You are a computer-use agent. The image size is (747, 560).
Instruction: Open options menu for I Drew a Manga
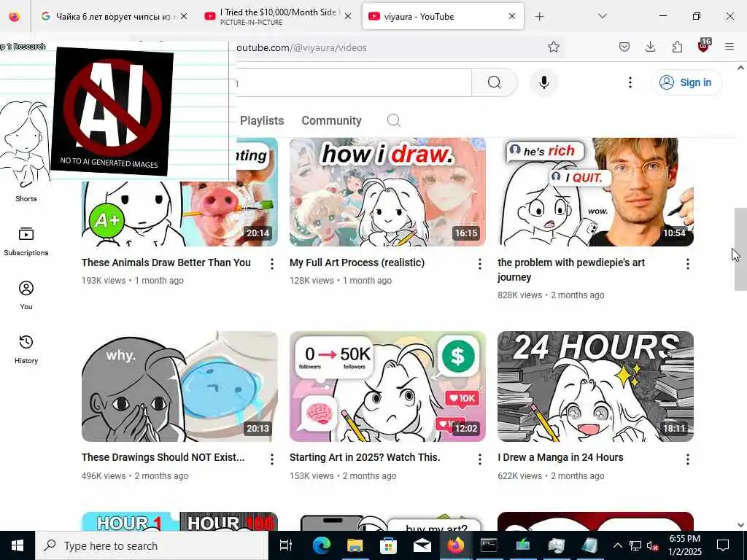coord(687,459)
